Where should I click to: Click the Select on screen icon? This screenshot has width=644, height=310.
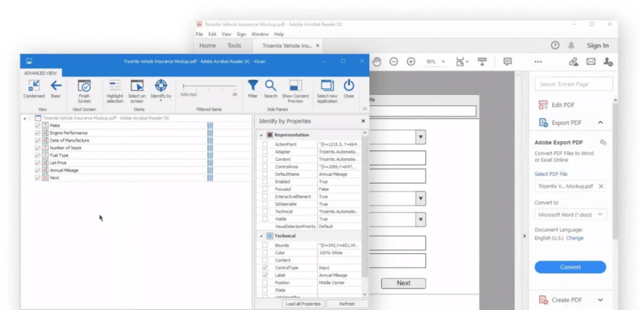137,86
